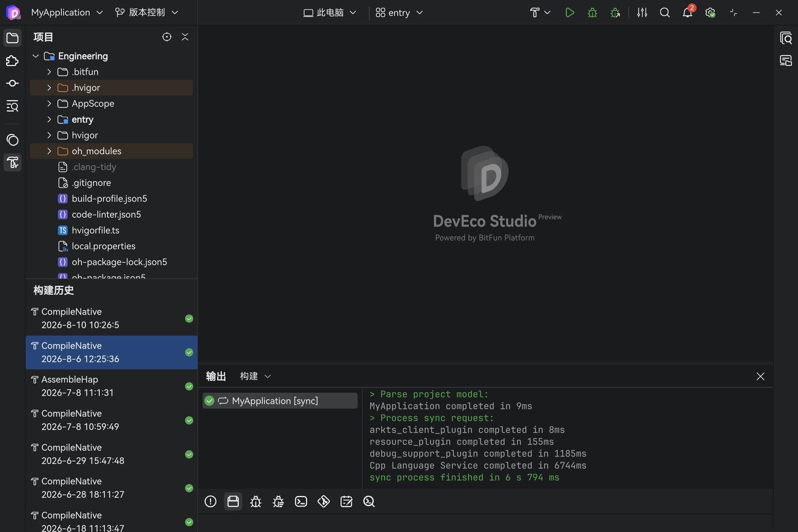Open the MyApplication project dropdown
This screenshot has width=798, height=532.
pyautogui.click(x=67, y=12)
